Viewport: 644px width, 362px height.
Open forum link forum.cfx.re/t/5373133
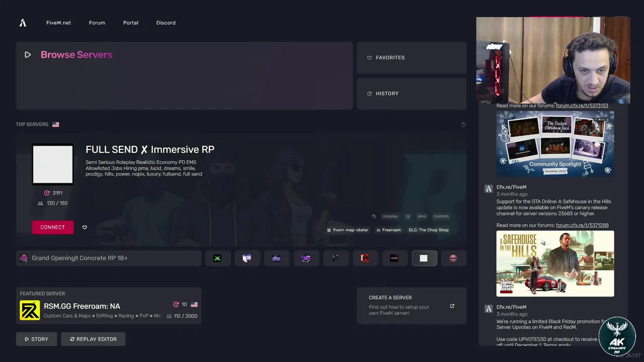click(582, 106)
